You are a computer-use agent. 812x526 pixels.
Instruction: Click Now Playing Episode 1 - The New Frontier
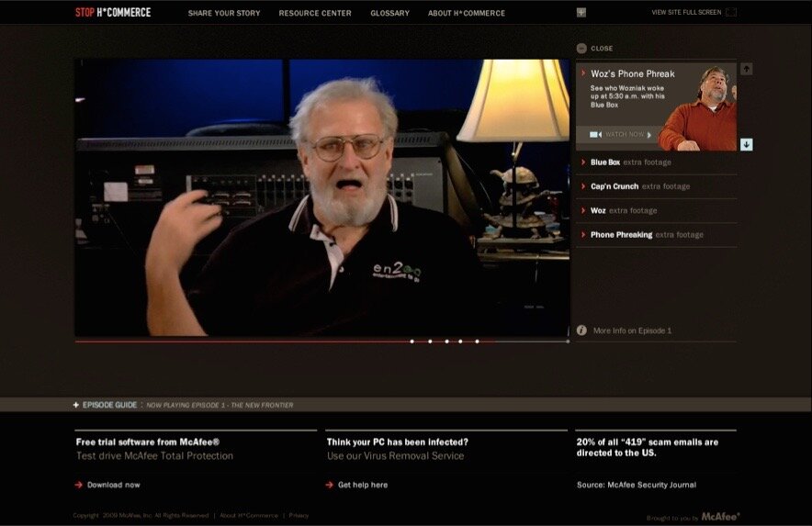pos(220,406)
